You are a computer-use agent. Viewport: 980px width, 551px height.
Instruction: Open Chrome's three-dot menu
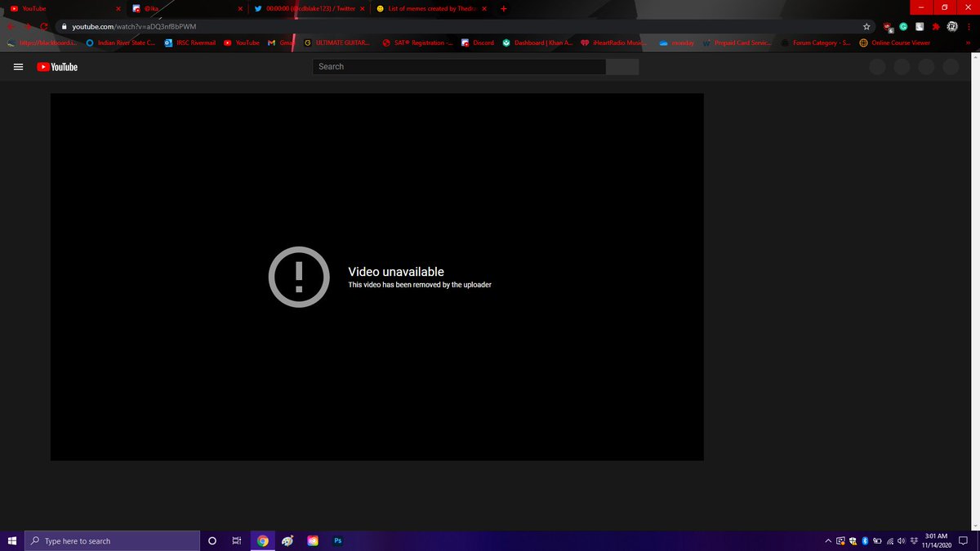pos(969,26)
